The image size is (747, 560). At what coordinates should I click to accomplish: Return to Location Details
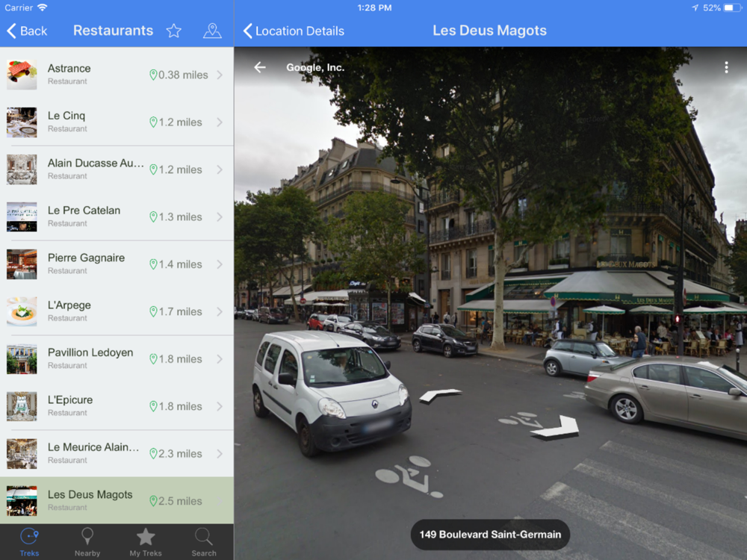coord(294,31)
